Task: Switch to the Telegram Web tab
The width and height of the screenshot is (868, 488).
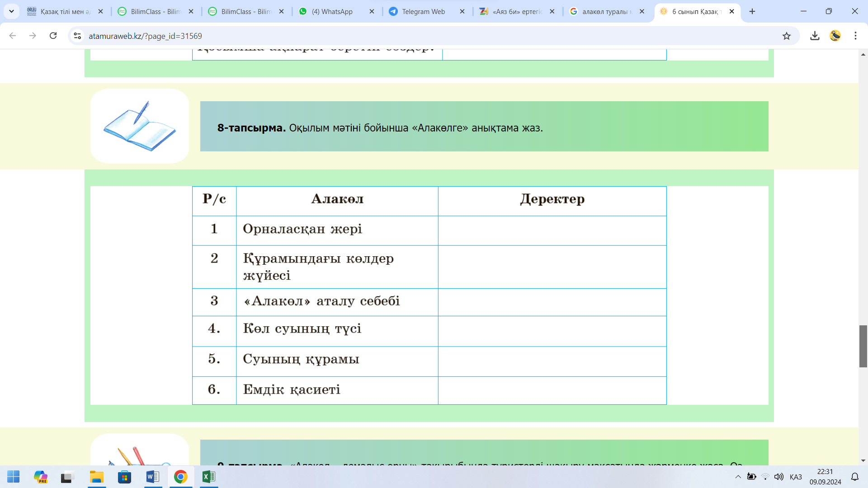Action: (x=423, y=11)
